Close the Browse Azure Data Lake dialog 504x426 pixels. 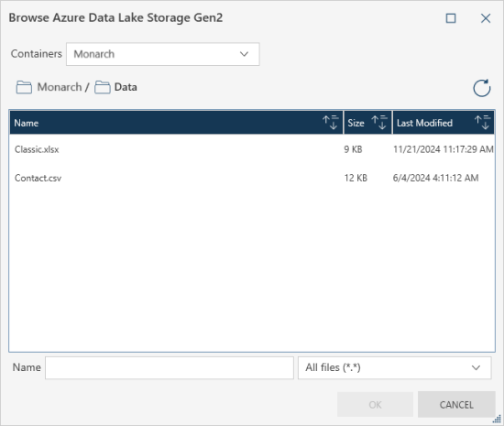[486, 18]
